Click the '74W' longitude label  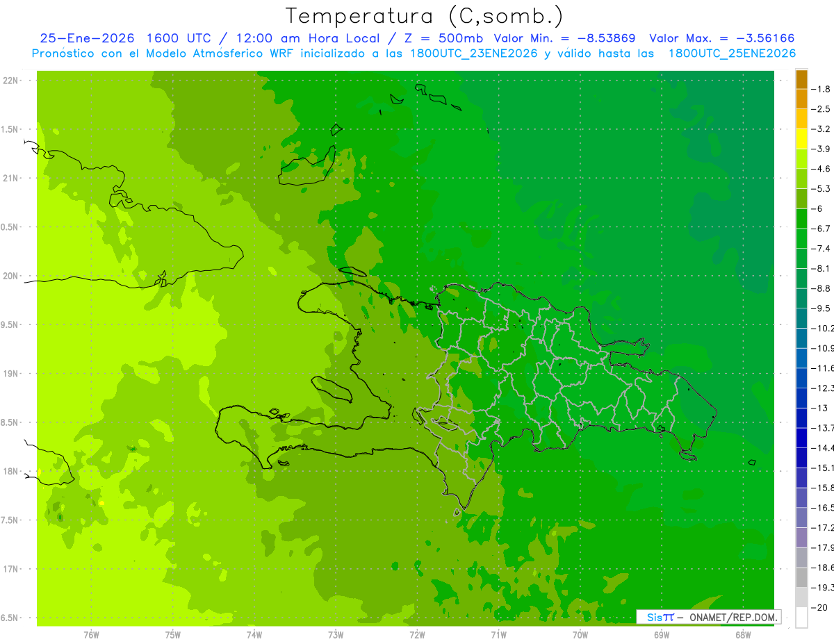254,635
